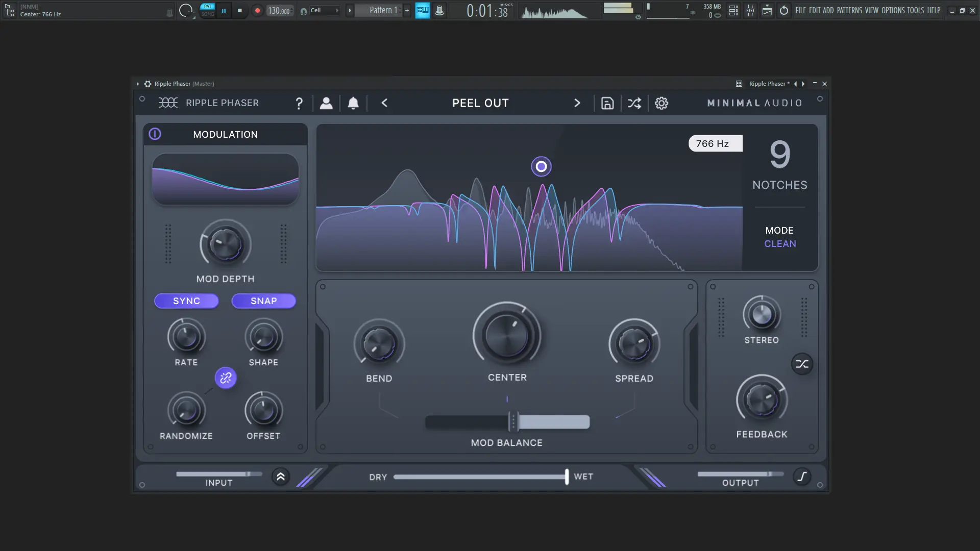Image resolution: width=980 pixels, height=551 pixels.
Task: Click the save preset floppy icon
Action: coord(607,103)
